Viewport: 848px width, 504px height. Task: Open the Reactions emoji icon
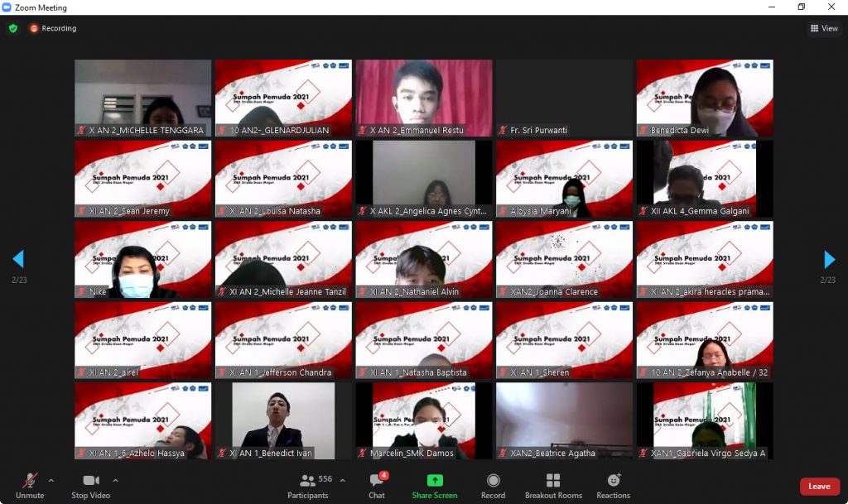tap(614, 481)
